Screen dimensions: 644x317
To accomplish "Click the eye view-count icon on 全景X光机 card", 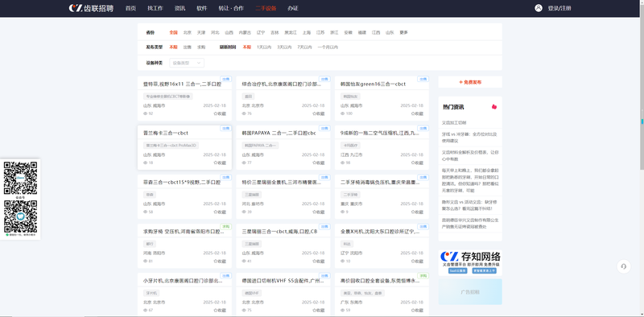I will pos(343,261).
